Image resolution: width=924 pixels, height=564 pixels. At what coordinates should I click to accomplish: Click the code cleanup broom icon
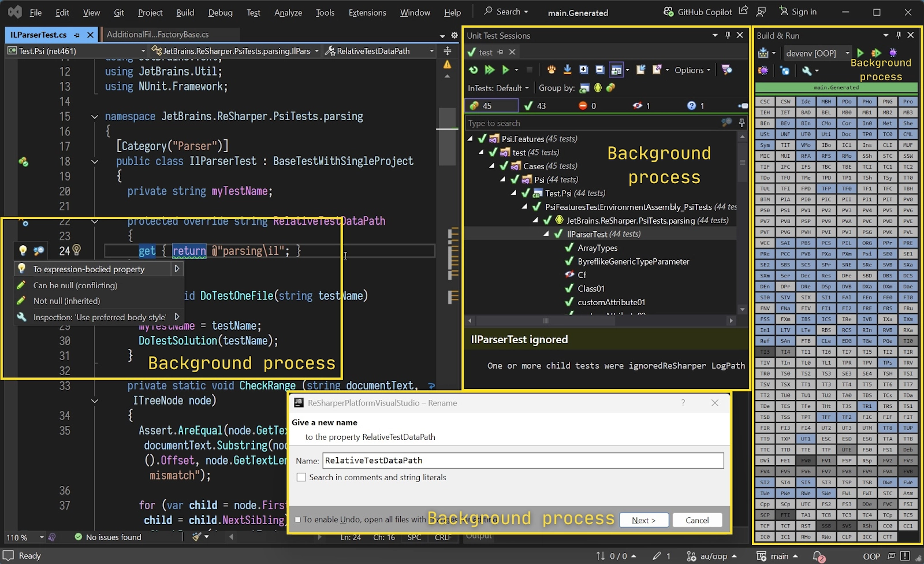(197, 537)
